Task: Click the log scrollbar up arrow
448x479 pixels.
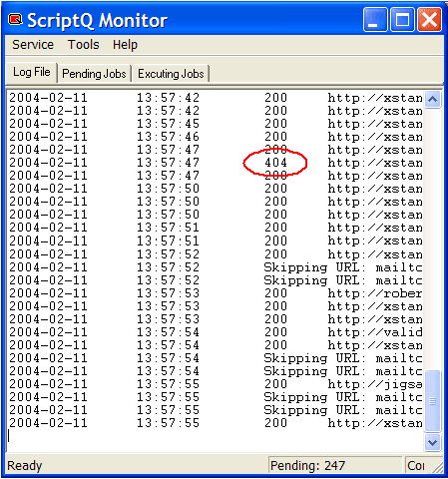Action: 432,99
